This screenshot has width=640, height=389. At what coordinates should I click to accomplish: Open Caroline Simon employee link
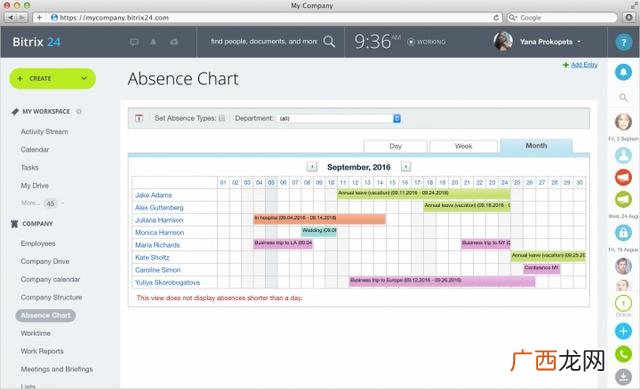(158, 270)
